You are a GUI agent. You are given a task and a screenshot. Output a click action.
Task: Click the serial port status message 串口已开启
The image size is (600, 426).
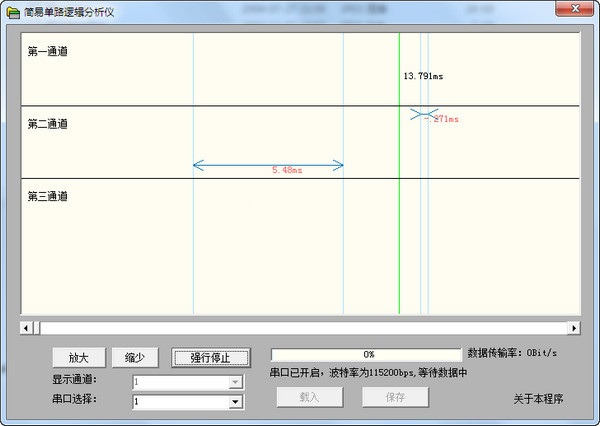(368, 372)
